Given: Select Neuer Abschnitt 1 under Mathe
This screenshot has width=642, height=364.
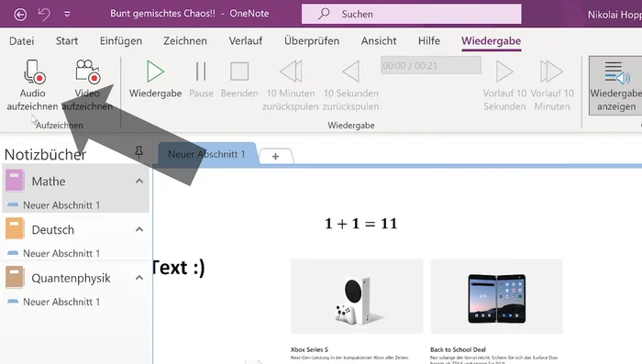Looking at the screenshot, I should pyautogui.click(x=61, y=205).
